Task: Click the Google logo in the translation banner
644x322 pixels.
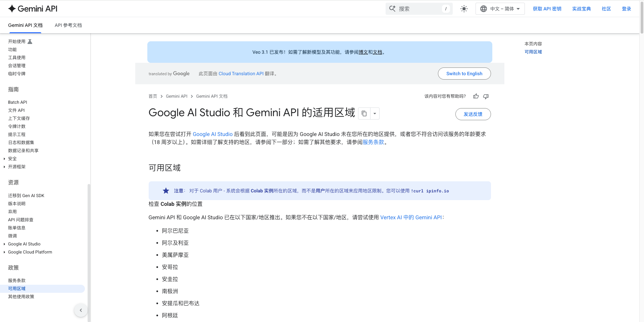Action: [182, 74]
